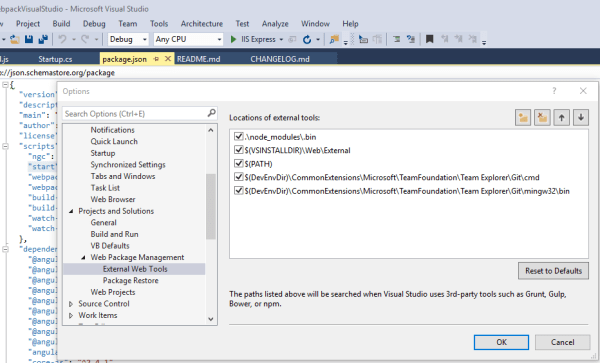Open the Project menu
This screenshot has height=363, width=600.
pos(28,24)
